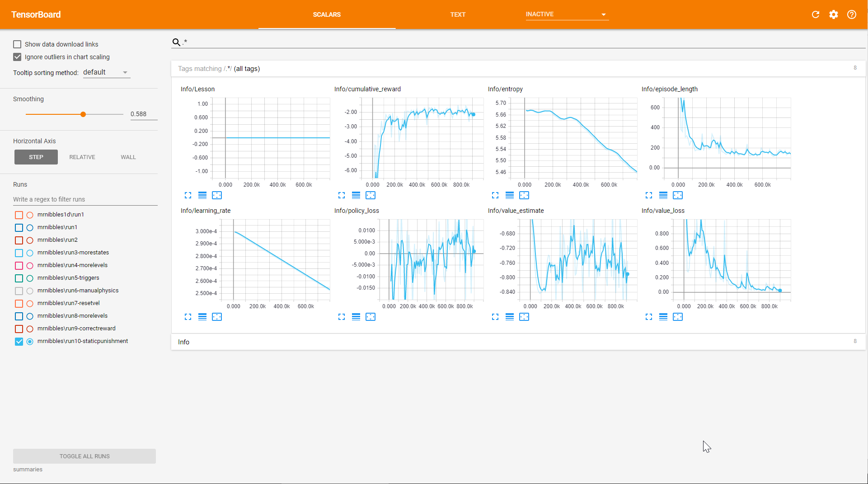Expand the collapsed Info section
Viewport: 868px width, 484px height.
coord(184,342)
